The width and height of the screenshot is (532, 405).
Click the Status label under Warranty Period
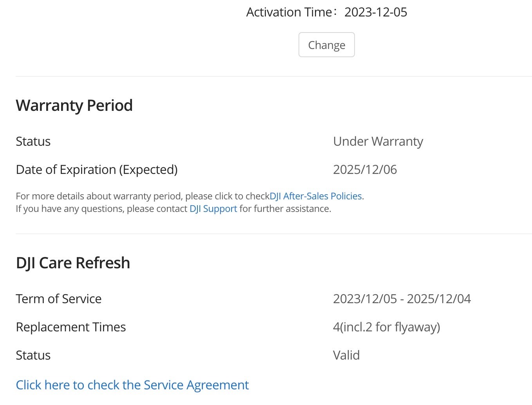[x=33, y=141]
